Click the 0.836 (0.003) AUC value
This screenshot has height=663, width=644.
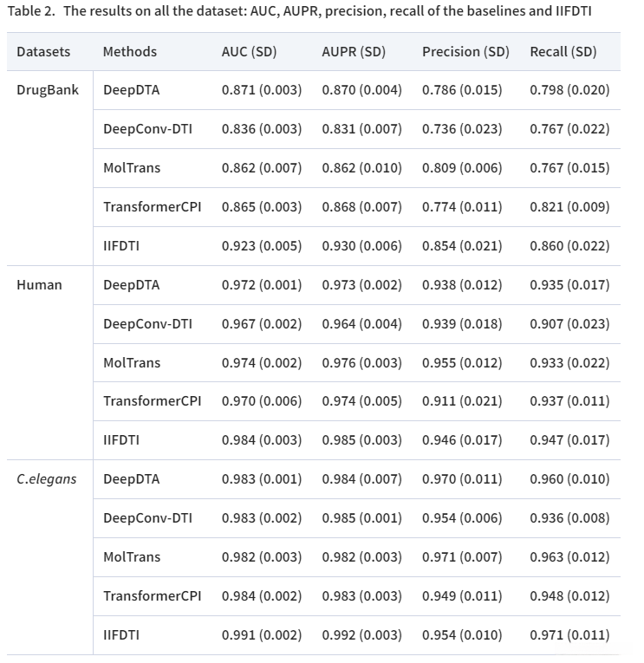click(262, 129)
